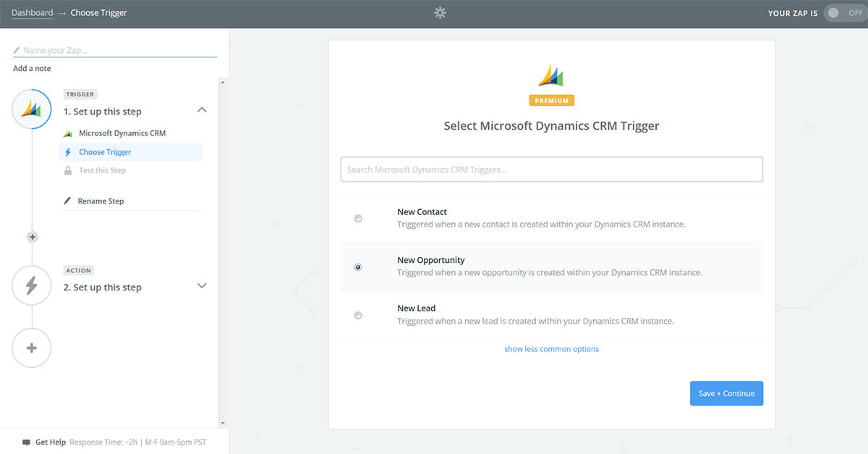Click the pencil icon beside Rename Step
Screen dimensions: 868x454
[x=68, y=201]
